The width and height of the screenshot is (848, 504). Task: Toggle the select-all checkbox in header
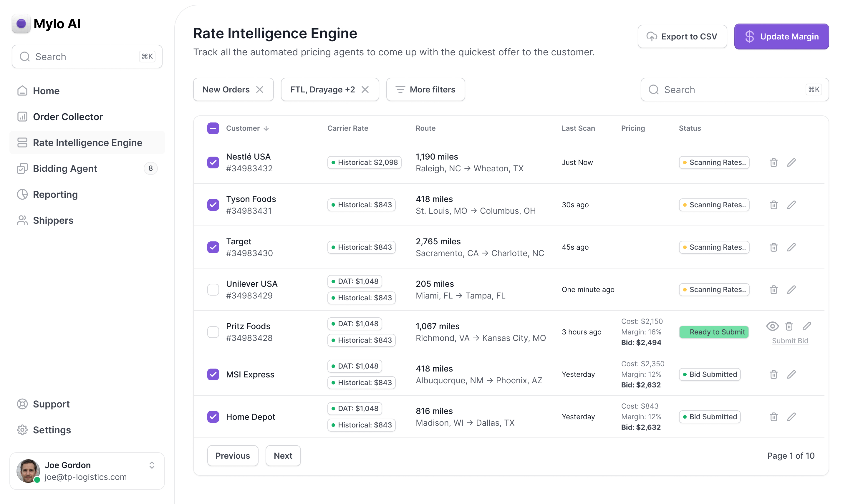[213, 128]
